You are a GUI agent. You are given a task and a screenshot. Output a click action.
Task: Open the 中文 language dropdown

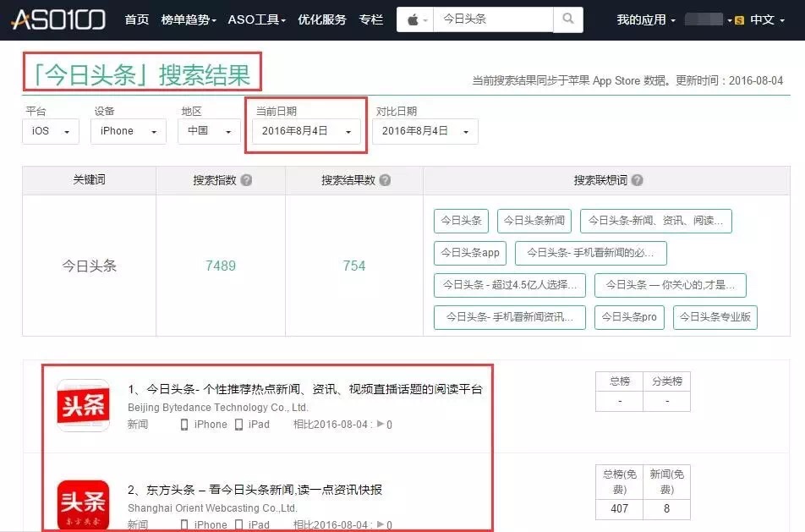pos(767,19)
